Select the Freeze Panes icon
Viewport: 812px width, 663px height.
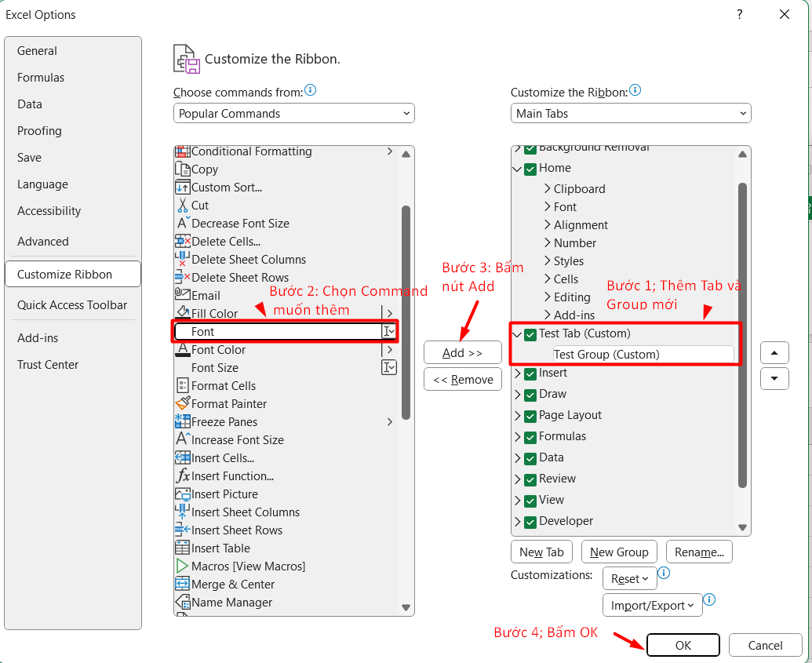coord(183,421)
